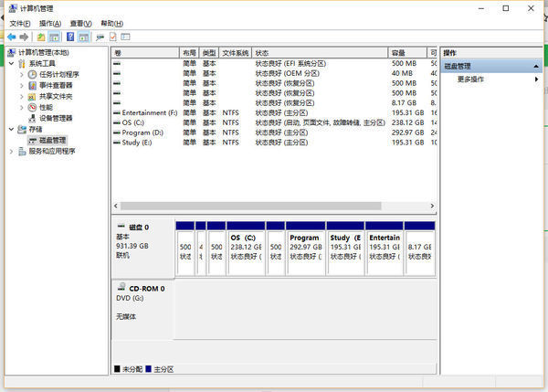Image resolution: width=548 pixels, height=392 pixels.
Task: Click 更多操作 in the actions pane
Action: (470, 79)
